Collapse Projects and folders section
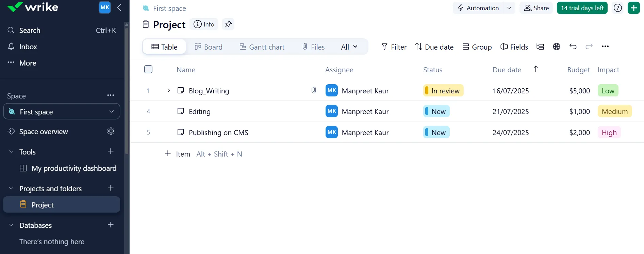Image resolution: width=644 pixels, height=254 pixels. click(x=11, y=188)
